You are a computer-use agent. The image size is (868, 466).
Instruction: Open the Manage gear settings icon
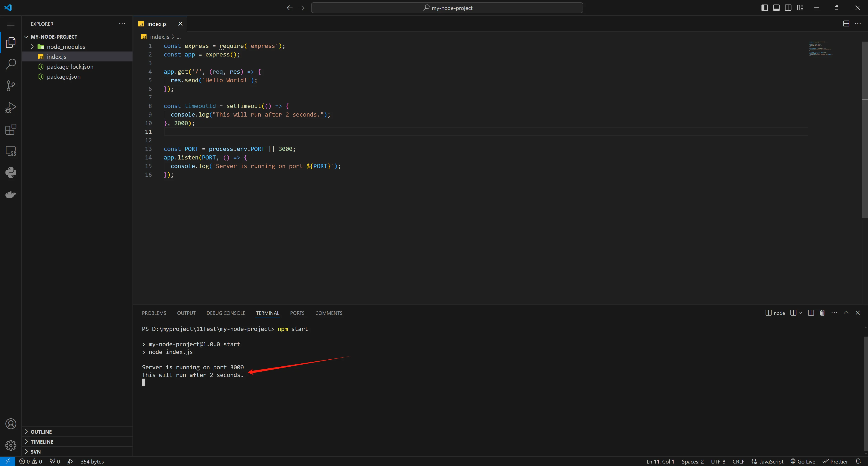11,445
